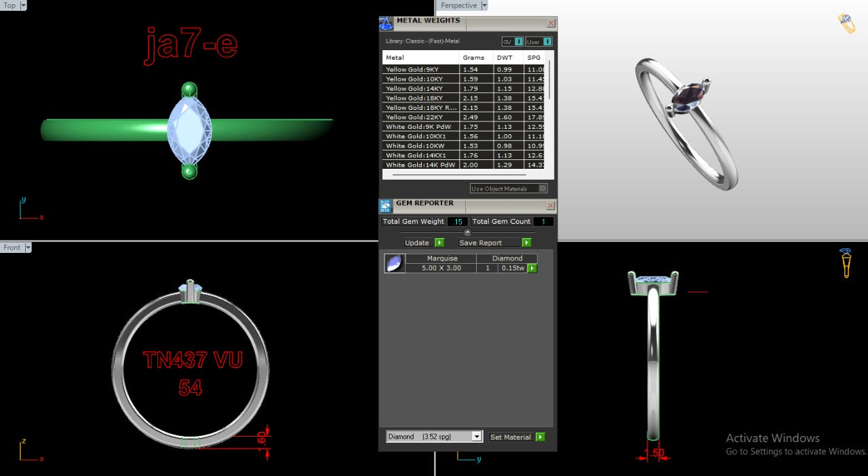Select the Yellow Gold:14KY row
Viewport: 868px width, 476px height.
point(465,88)
